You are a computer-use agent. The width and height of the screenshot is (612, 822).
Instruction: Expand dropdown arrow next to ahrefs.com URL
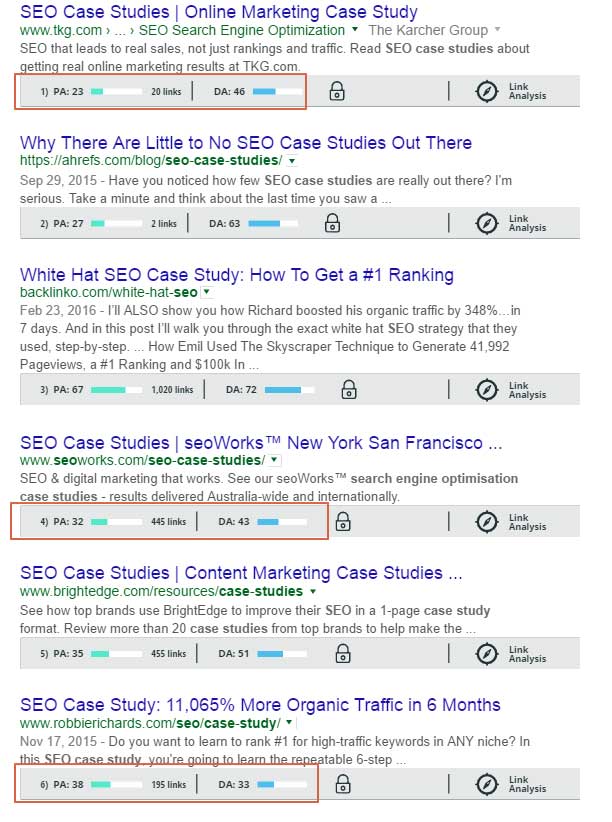291,160
